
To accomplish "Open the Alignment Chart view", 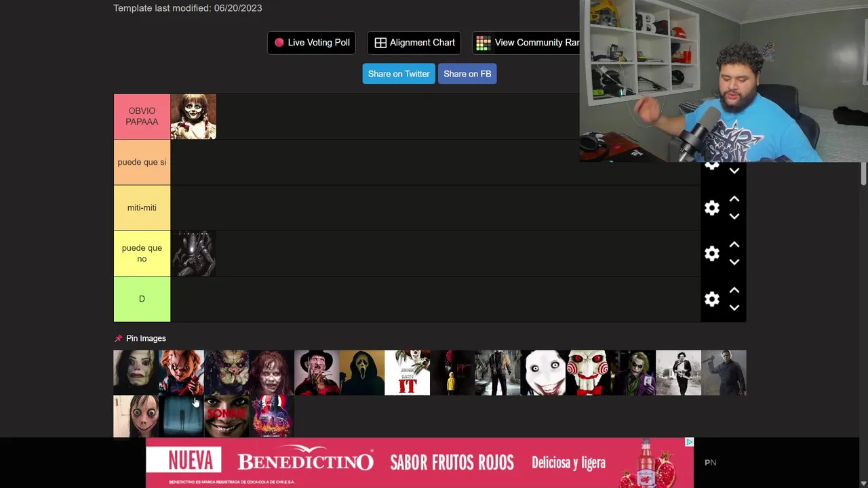I will click(x=414, y=43).
